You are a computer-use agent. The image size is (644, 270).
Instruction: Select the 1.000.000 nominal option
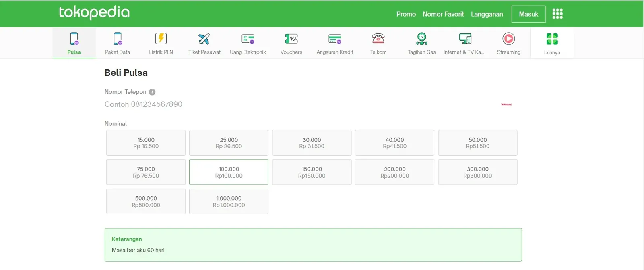(229, 201)
